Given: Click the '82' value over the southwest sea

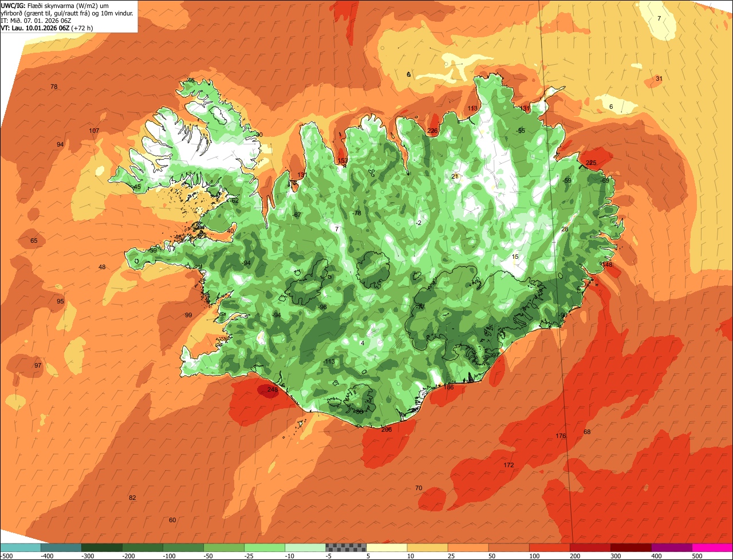Looking at the screenshot, I should (132, 498).
